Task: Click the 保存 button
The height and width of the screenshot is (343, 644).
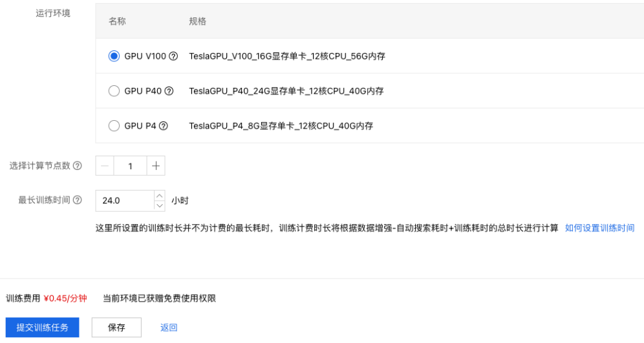Action: click(116, 327)
